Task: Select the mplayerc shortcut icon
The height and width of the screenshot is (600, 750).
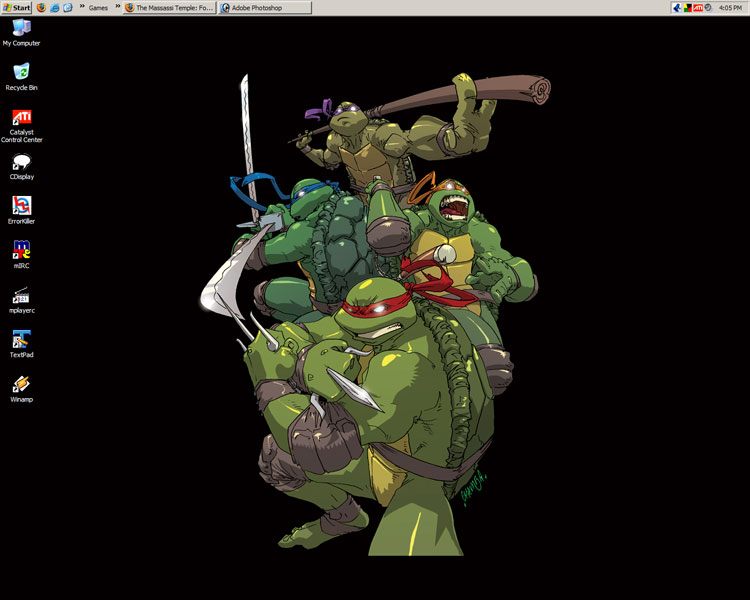Action: click(22, 300)
